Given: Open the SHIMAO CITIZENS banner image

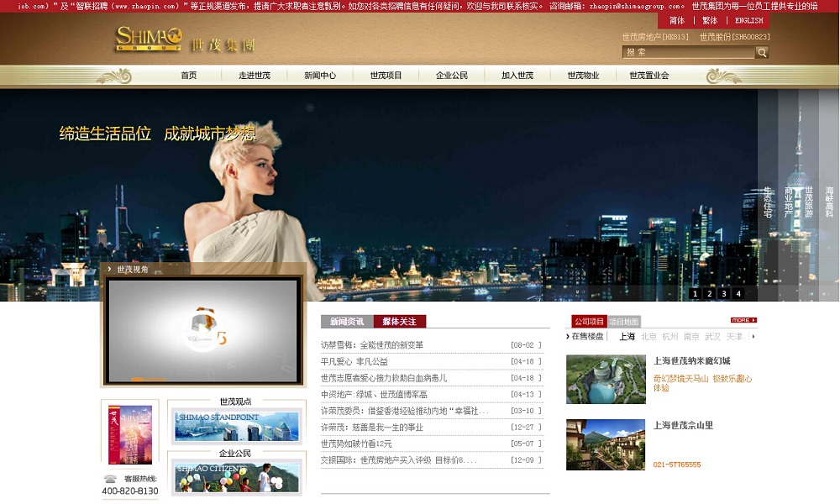Looking at the screenshot, I should (237, 477).
